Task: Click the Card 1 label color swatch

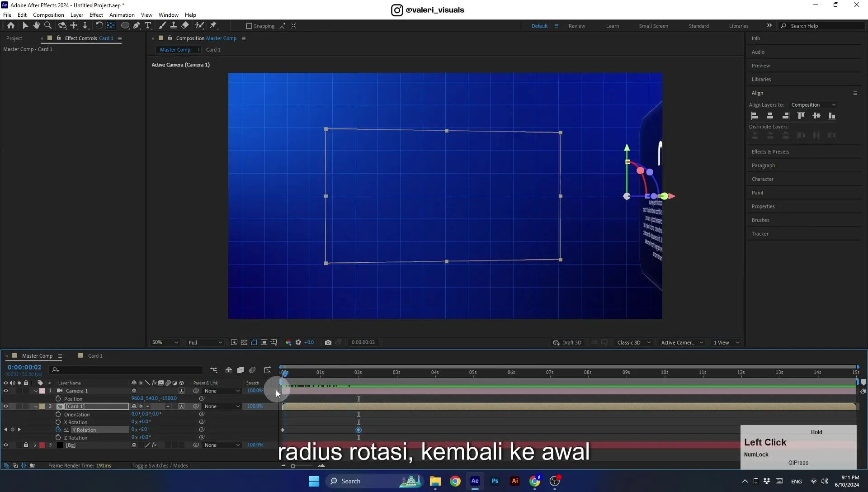Action: click(x=42, y=406)
